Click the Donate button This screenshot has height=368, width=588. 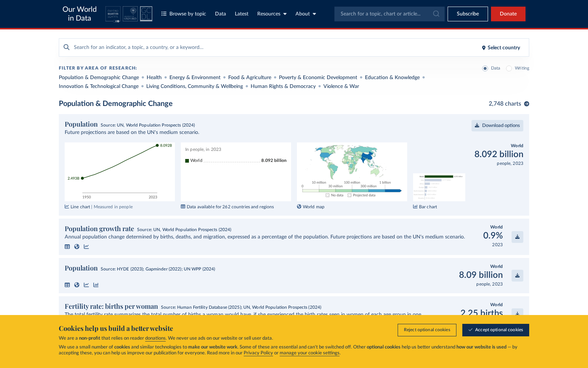click(508, 14)
